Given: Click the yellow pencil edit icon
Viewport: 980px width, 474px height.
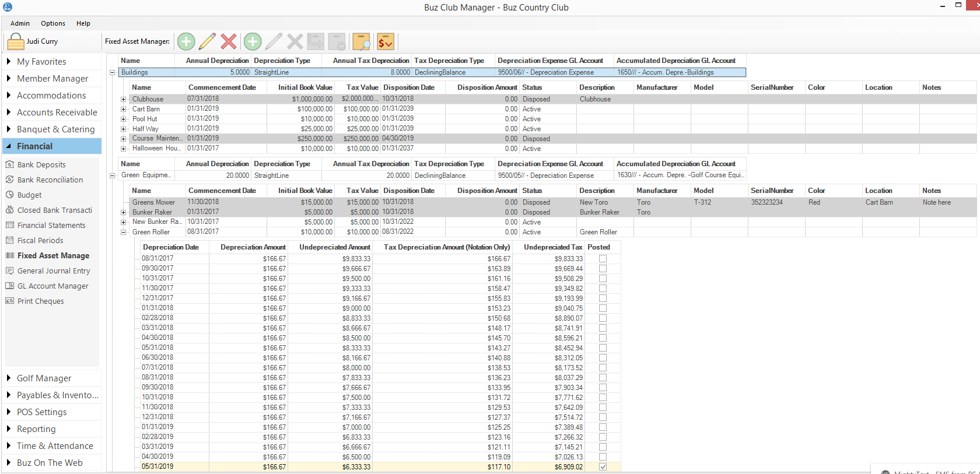Looking at the screenshot, I should (207, 41).
